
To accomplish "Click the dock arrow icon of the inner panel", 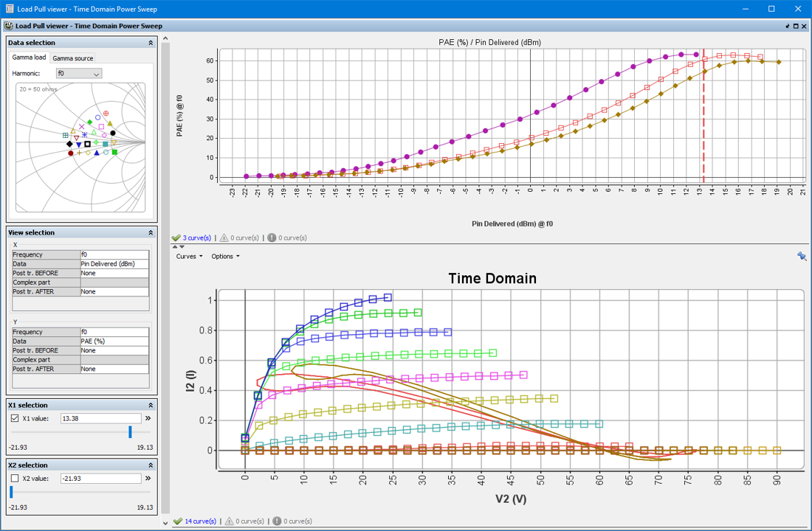I will pos(788,26).
